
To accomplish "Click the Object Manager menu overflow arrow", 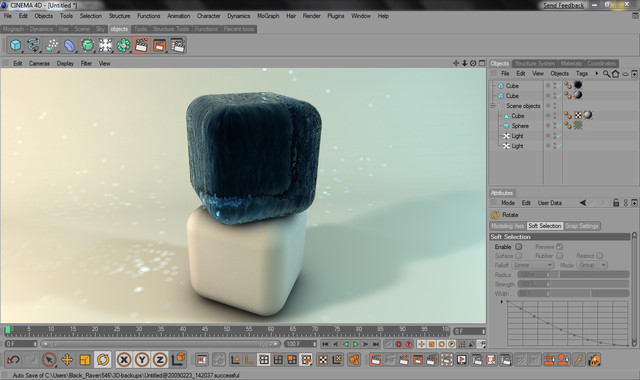I will point(597,73).
